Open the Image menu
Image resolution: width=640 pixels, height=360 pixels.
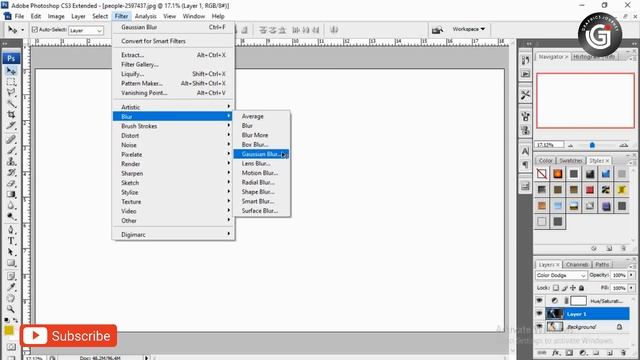point(56,16)
